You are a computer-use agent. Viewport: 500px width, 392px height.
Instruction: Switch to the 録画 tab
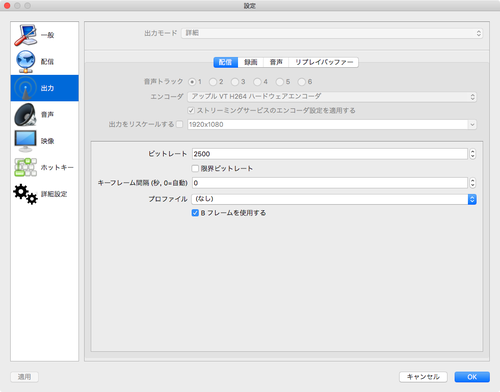click(x=251, y=62)
